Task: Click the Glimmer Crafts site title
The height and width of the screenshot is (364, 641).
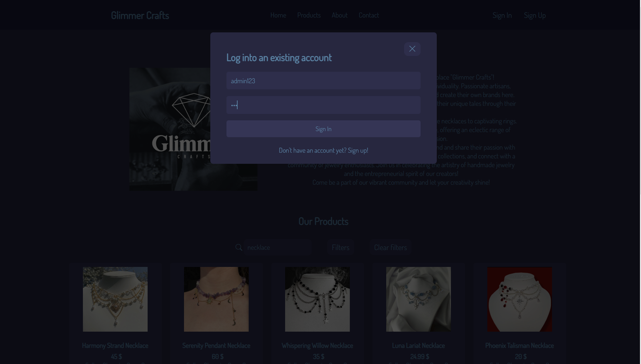Action: coord(140,15)
